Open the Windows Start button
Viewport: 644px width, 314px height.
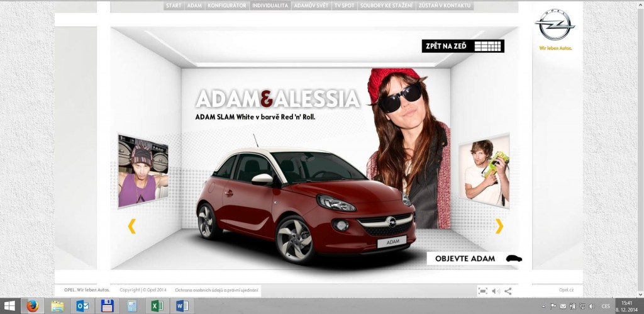pos(9,306)
